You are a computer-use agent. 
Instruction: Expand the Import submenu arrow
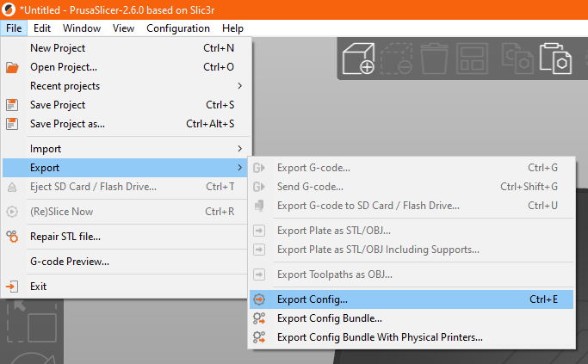[240, 149]
